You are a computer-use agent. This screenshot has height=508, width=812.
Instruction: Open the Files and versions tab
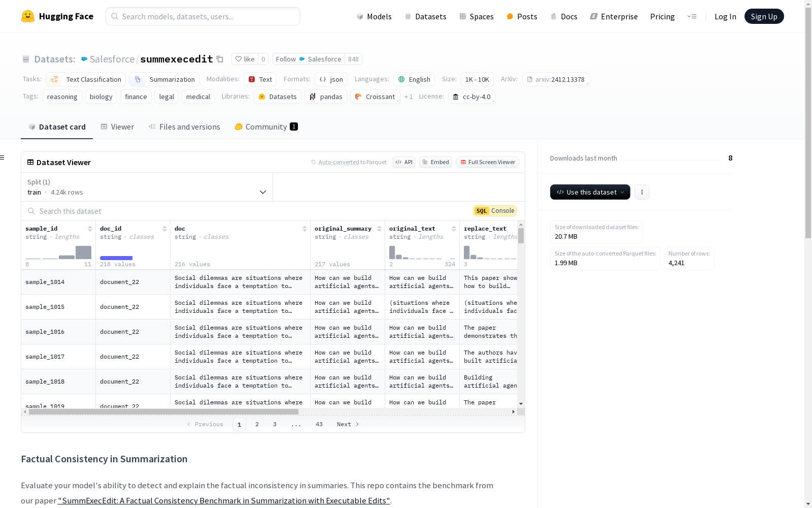point(184,127)
